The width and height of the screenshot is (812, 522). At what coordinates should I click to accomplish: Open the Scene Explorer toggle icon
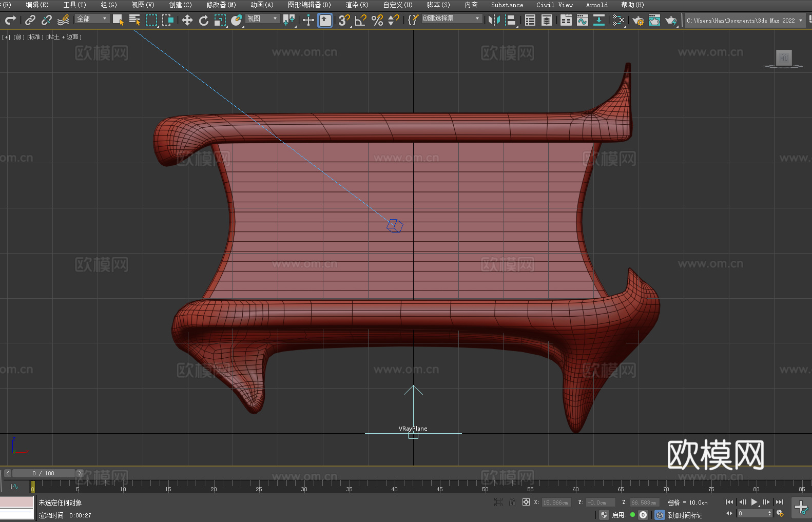(x=530, y=20)
